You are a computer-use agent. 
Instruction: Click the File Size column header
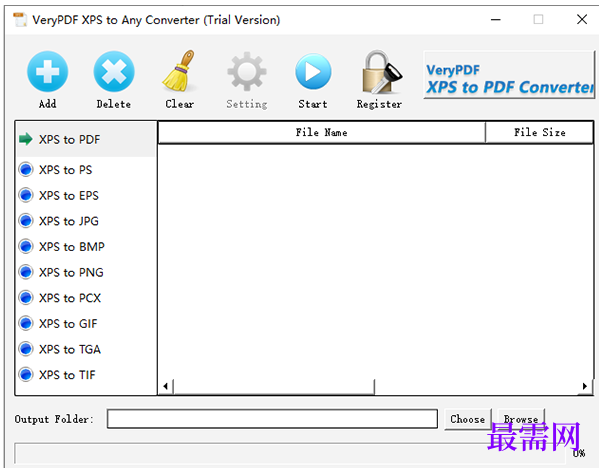tap(539, 133)
